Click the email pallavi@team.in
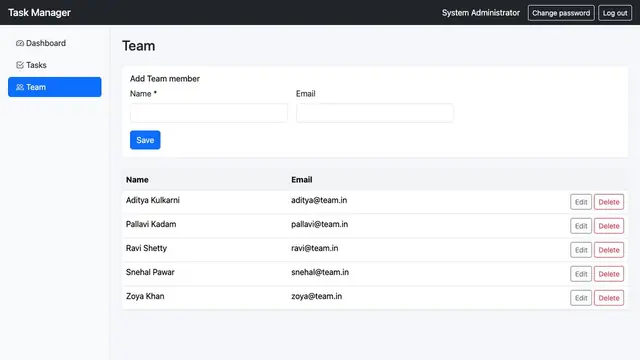 pyautogui.click(x=320, y=224)
